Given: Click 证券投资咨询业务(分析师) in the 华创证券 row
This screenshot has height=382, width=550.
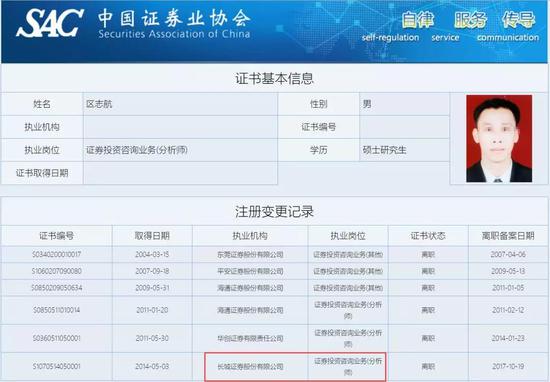Looking at the screenshot, I should pyautogui.click(x=348, y=338).
